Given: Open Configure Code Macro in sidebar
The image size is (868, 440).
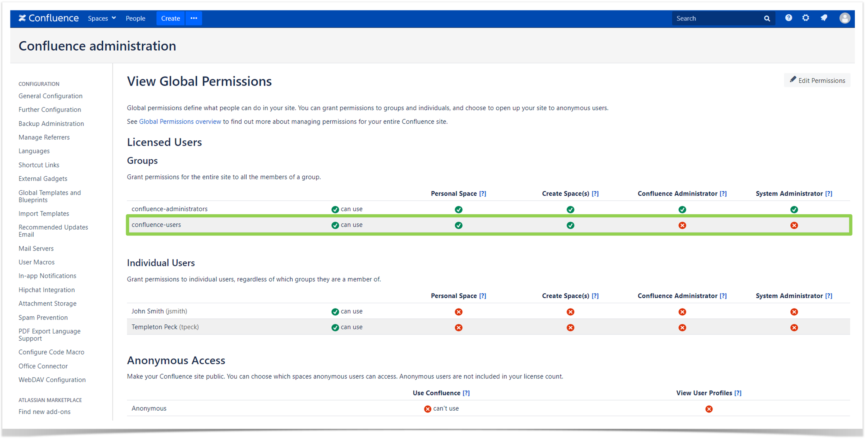Looking at the screenshot, I should [51, 352].
